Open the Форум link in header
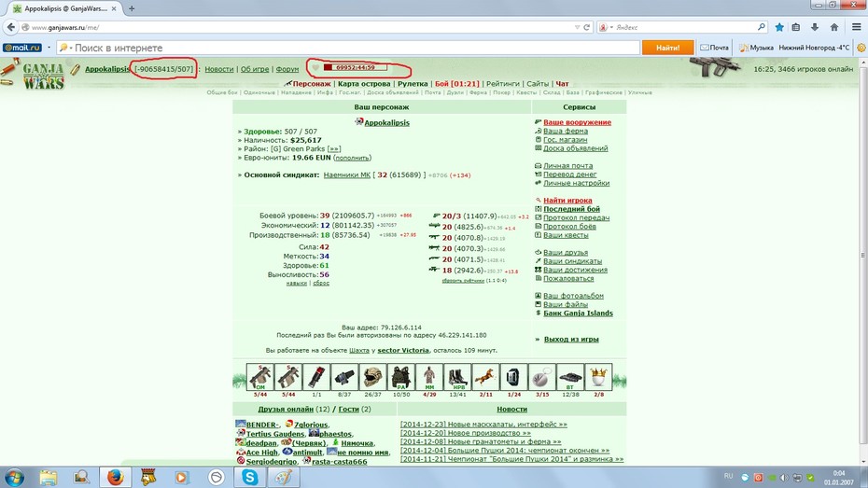The height and width of the screenshot is (488, 868). [x=287, y=69]
